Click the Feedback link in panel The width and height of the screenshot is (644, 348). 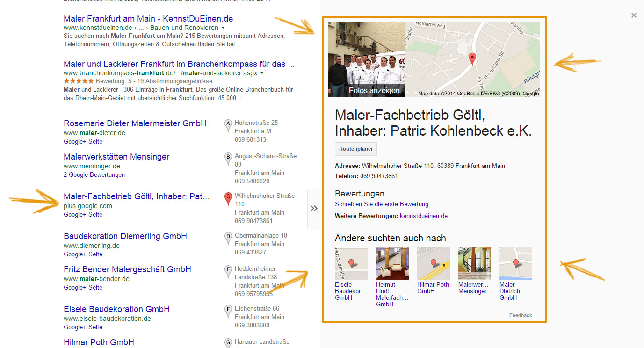pos(521,315)
